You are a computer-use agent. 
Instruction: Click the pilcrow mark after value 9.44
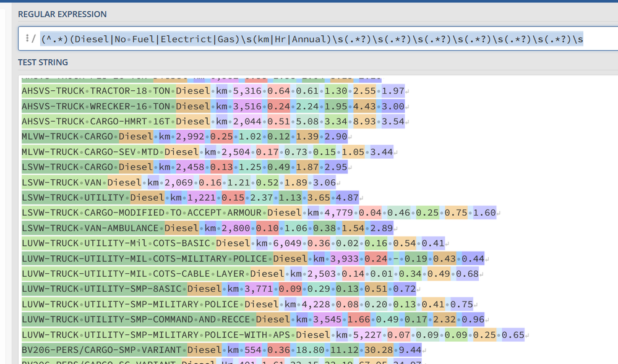pos(426,350)
